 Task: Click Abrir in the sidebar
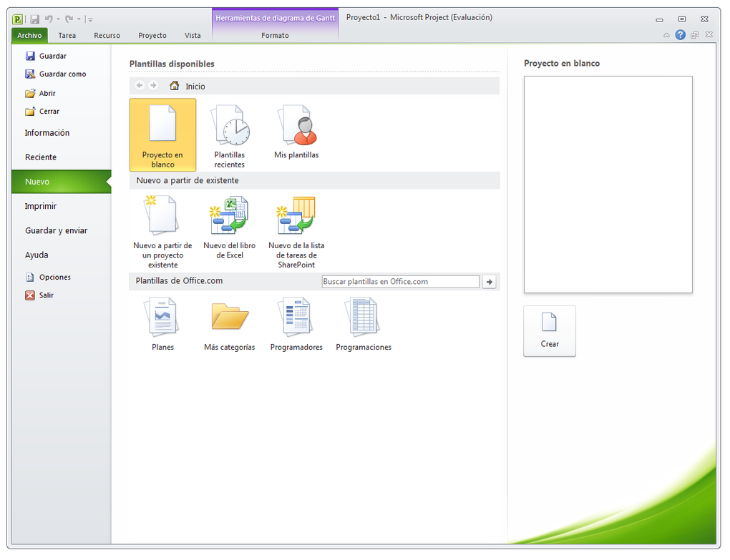[x=40, y=93]
